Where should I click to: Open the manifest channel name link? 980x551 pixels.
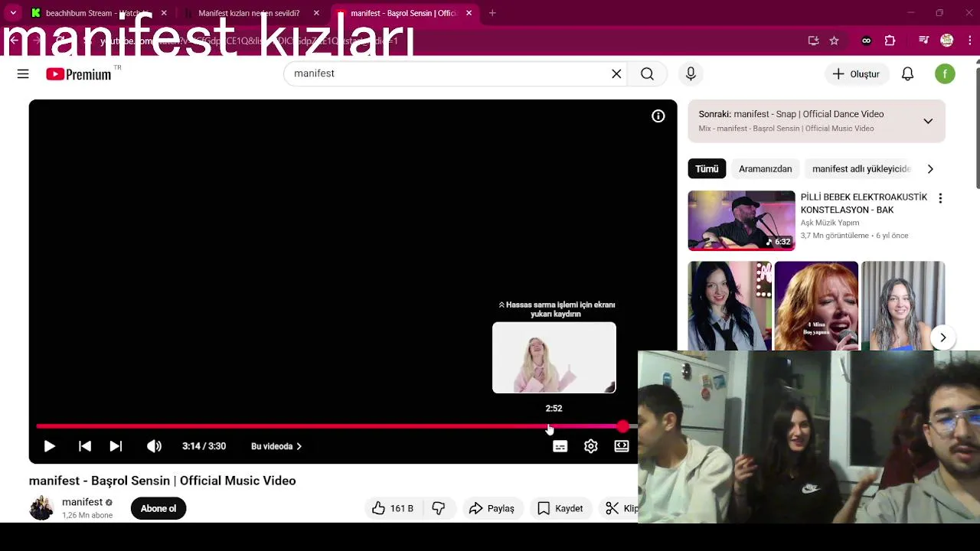(82, 502)
